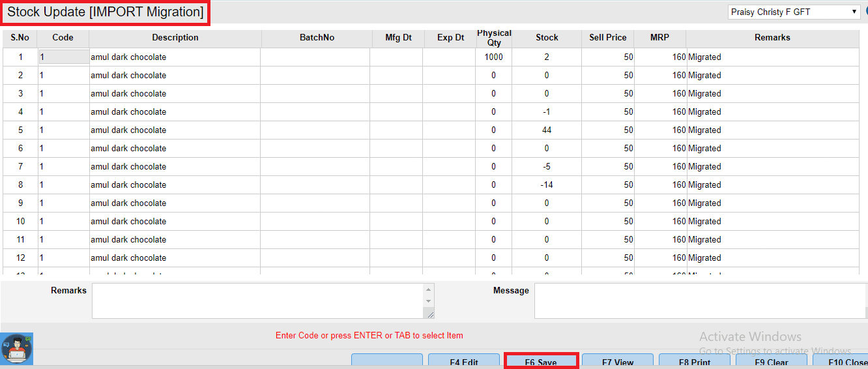Click the MRP 160 in row 11
Viewport: 868px width, 369px height.
click(678, 239)
